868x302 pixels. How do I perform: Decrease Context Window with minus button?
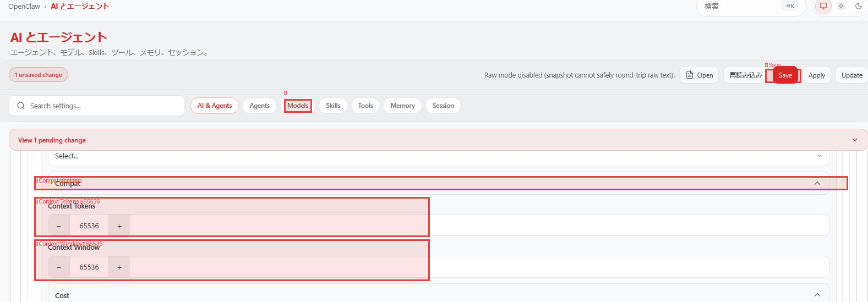tap(59, 267)
